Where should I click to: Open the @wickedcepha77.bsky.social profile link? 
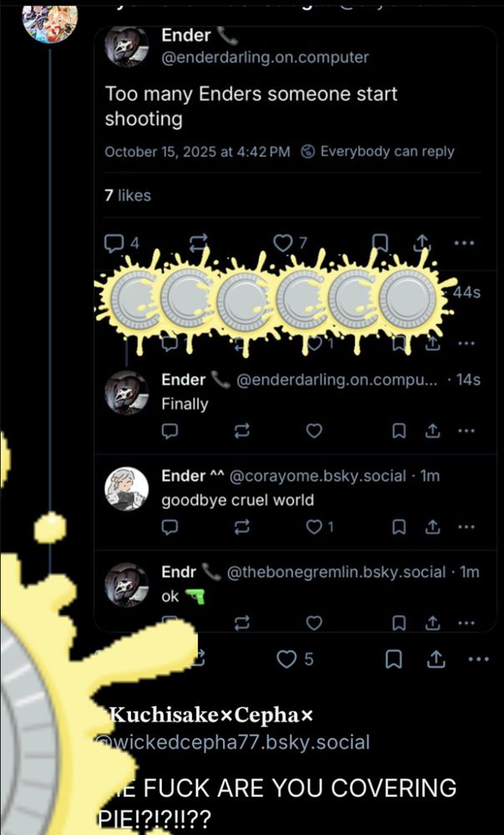pos(232,741)
